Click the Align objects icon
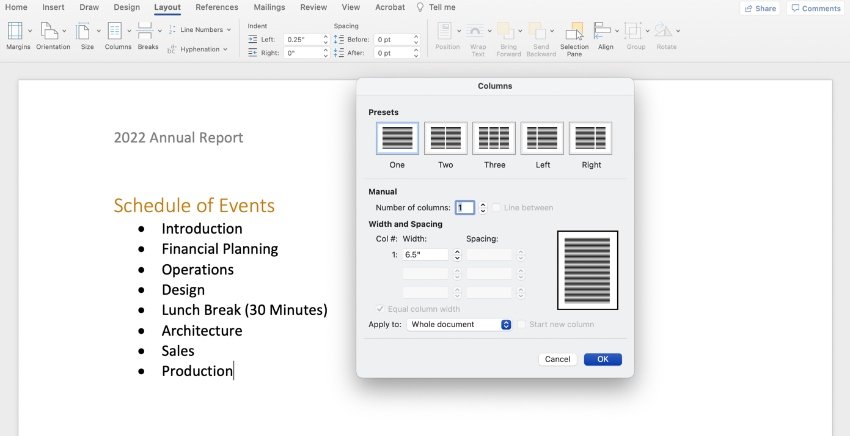Viewport: 850px width, 436px height. pos(602,31)
